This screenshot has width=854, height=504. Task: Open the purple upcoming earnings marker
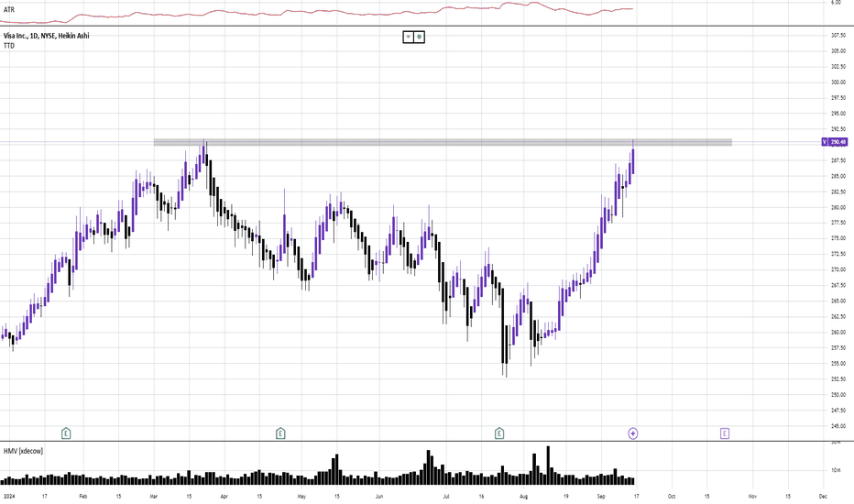[725, 433]
